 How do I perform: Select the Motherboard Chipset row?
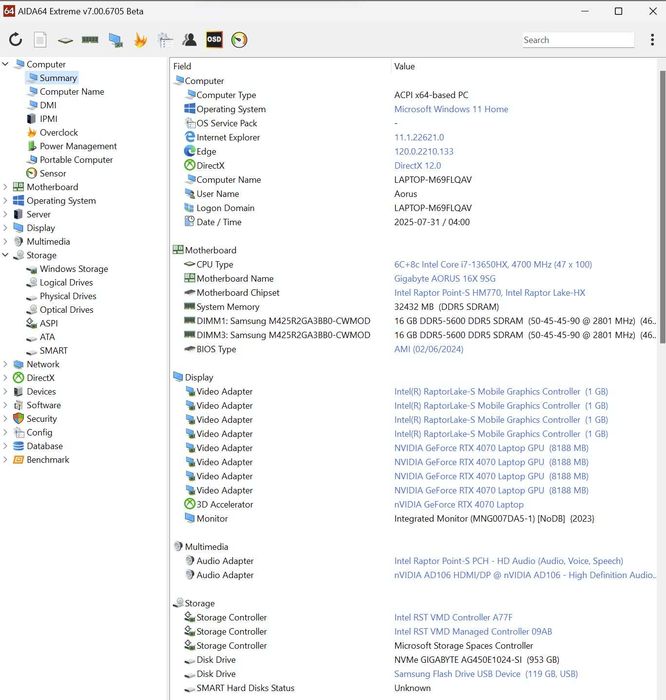414,293
